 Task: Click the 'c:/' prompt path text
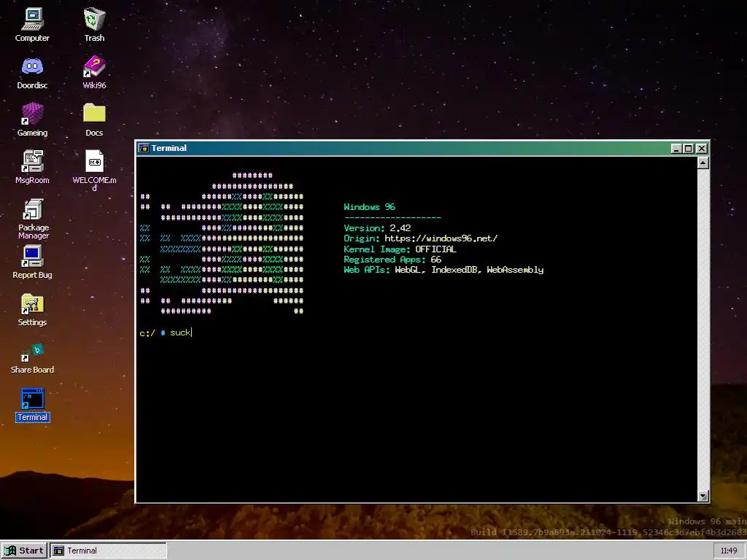click(x=147, y=332)
